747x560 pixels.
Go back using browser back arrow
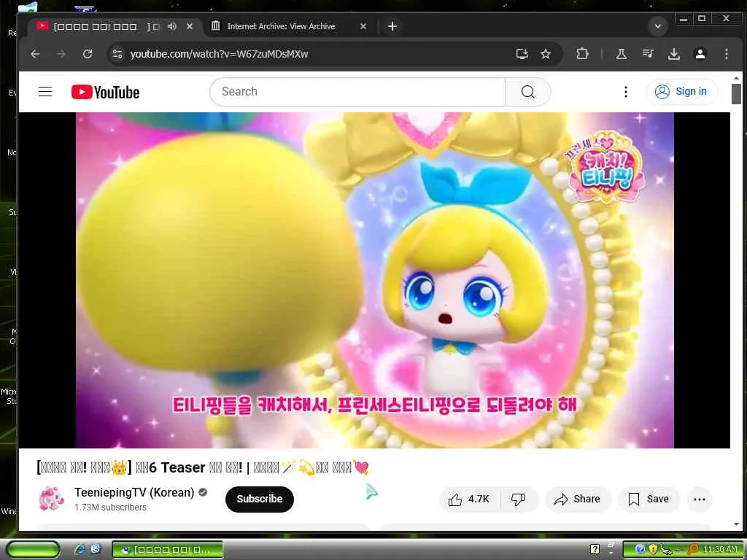pos(35,54)
